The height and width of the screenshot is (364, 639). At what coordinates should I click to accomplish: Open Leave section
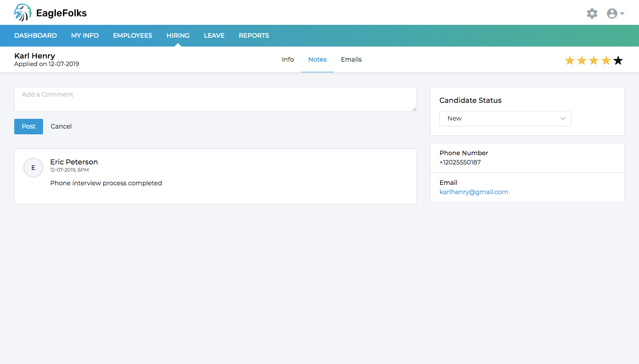tap(214, 35)
